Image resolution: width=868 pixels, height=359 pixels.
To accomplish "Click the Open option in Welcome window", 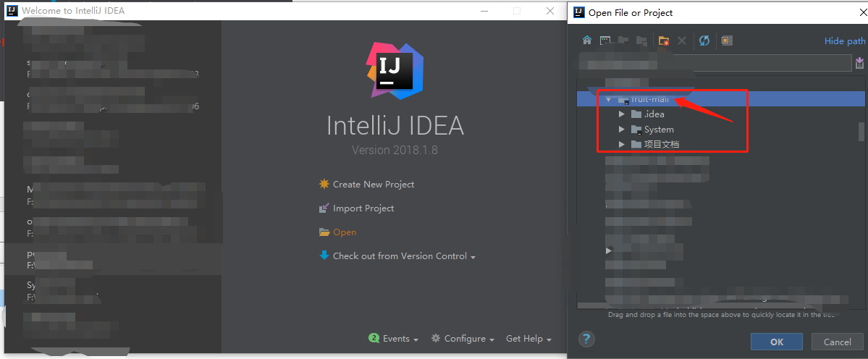I will coord(337,232).
